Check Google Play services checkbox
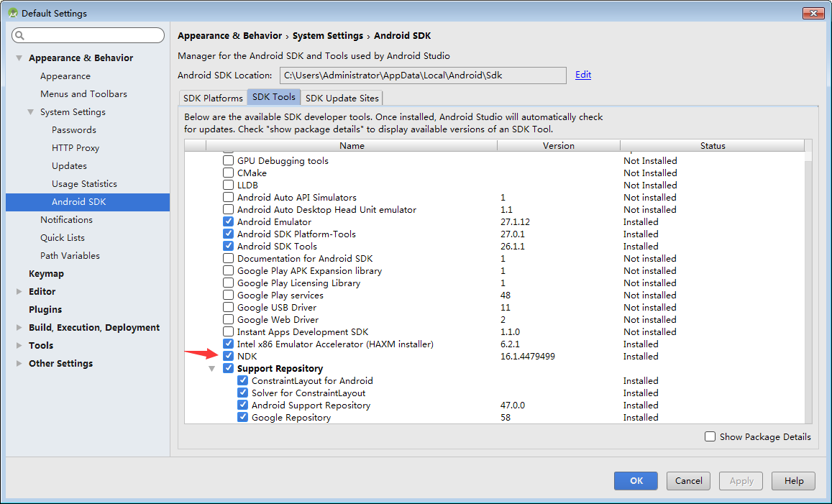832x504 pixels. (228, 295)
